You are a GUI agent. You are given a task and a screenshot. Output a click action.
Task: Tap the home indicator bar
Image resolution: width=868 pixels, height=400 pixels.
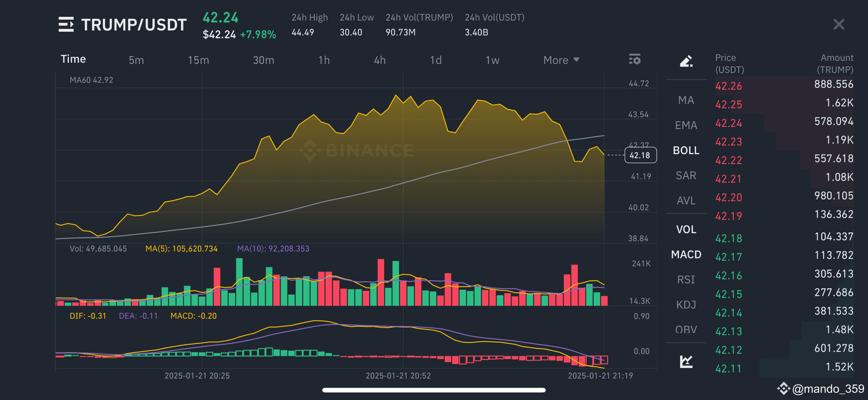(x=434, y=390)
